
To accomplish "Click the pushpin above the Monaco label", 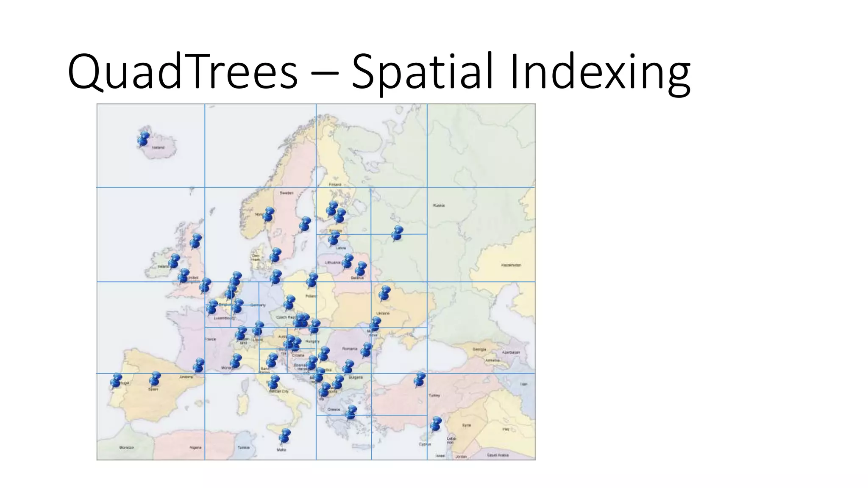I will [x=236, y=361].
